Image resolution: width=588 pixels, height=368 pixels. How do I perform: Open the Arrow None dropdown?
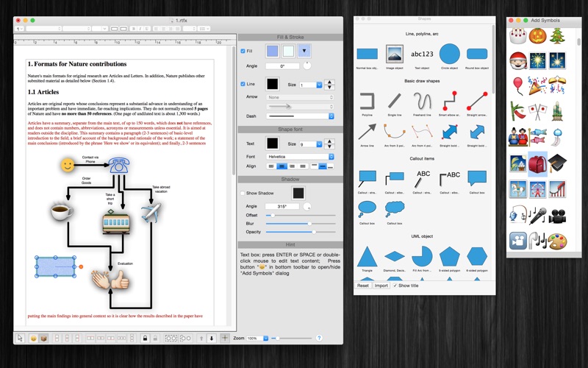300,97
